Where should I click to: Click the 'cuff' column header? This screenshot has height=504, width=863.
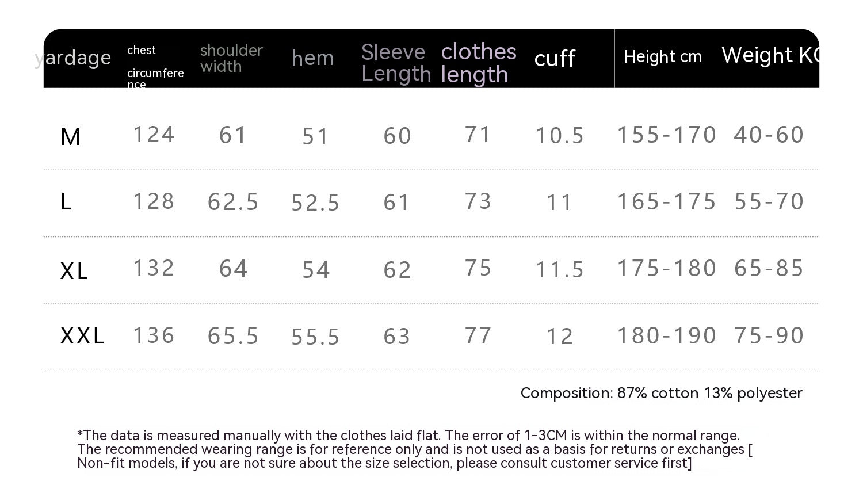click(554, 58)
